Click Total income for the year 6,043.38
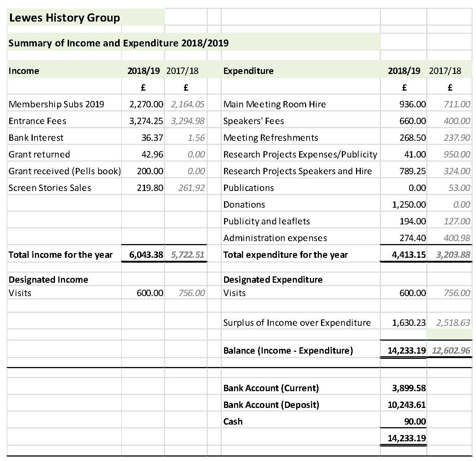The height and width of the screenshot is (461, 476). (x=146, y=255)
